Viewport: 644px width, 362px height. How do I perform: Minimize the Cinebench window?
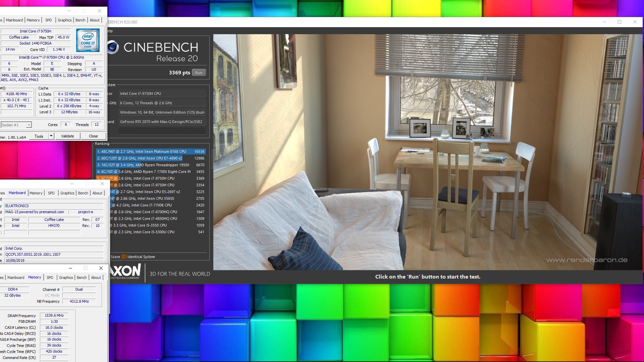click(604, 22)
